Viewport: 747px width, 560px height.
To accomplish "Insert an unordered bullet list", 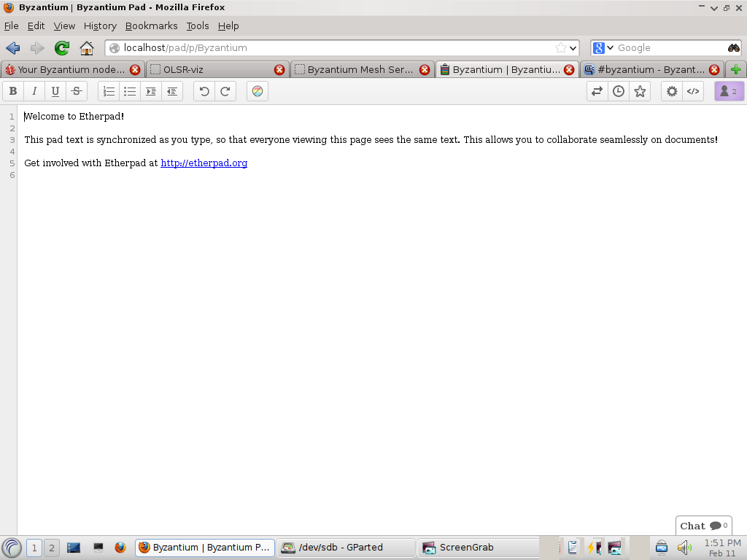I will [130, 91].
